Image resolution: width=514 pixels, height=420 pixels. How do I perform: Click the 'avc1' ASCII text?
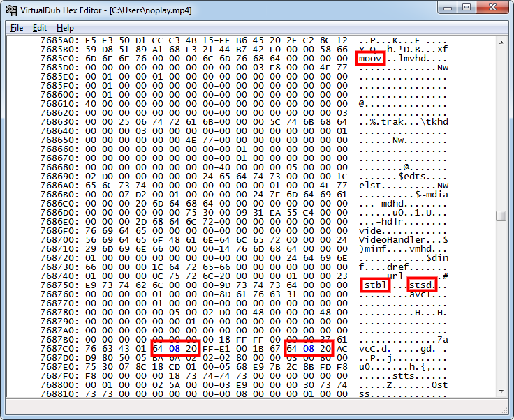coord(420,294)
